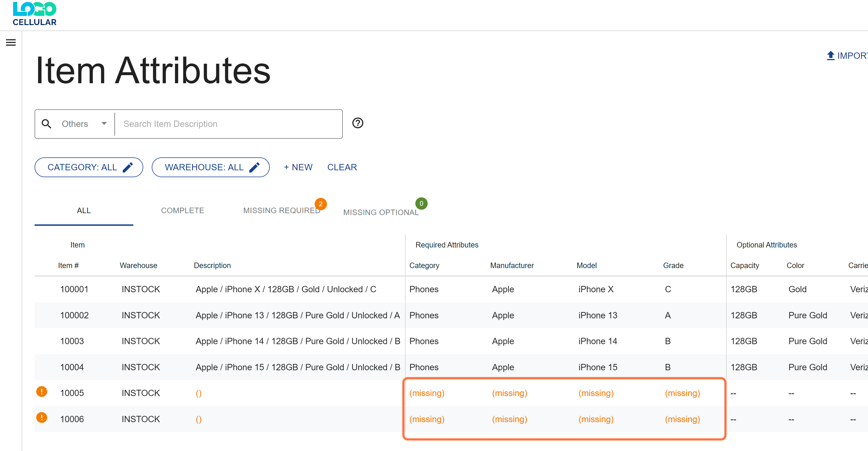
Task: Click grade A for item 100002
Action: pos(667,315)
